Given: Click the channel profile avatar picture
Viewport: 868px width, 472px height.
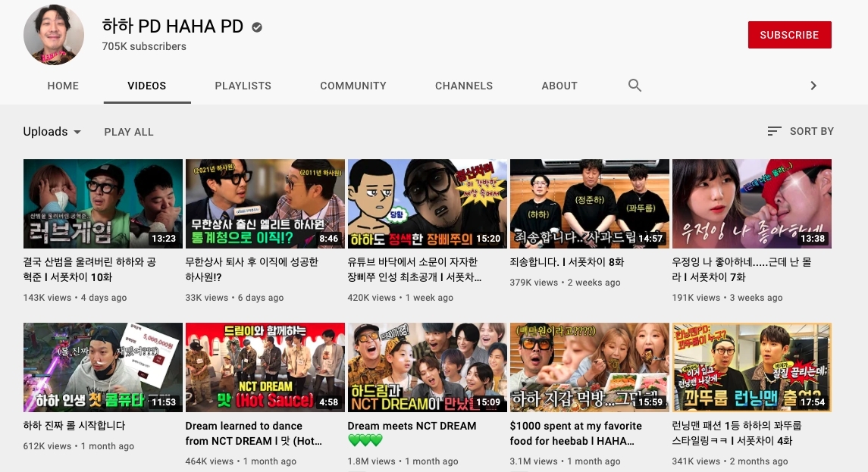Looking at the screenshot, I should click(54, 35).
